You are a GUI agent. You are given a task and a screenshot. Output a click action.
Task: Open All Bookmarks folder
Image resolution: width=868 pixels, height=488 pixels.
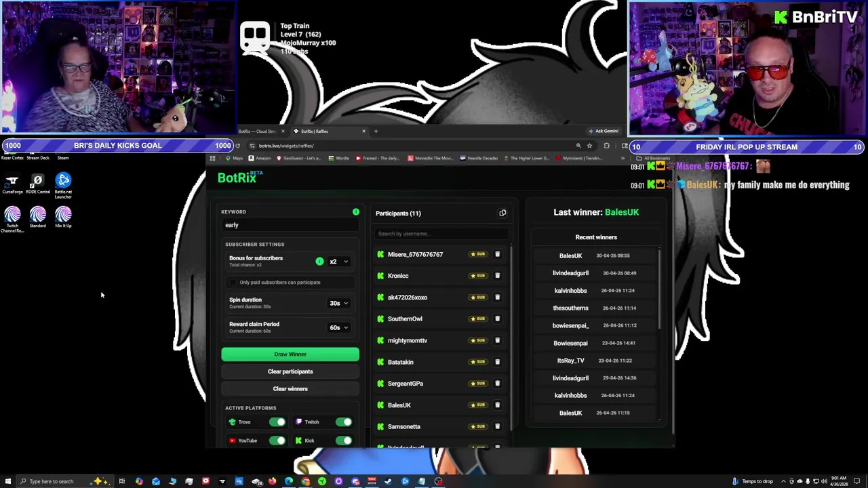point(654,159)
